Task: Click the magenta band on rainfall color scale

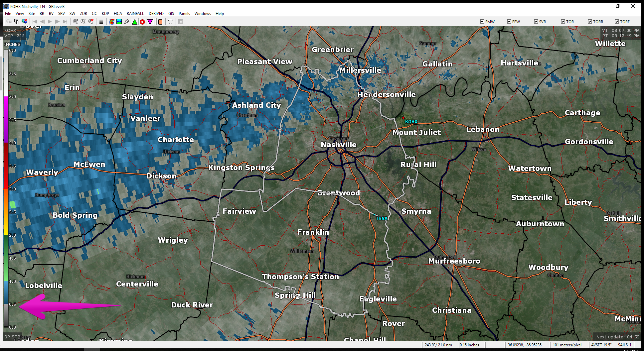Action: point(6,119)
